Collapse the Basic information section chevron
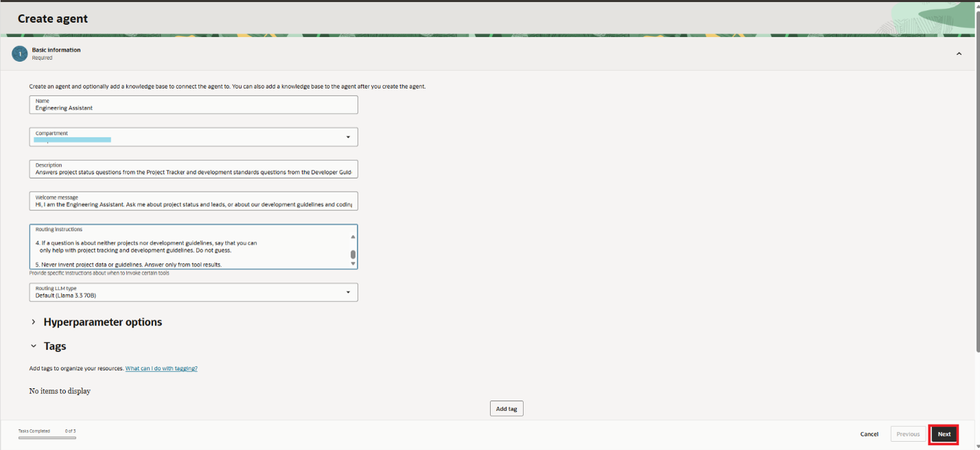Image resolution: width=980 pixels, height=450 pixels. pyautogui.click(x=959, y=54)
